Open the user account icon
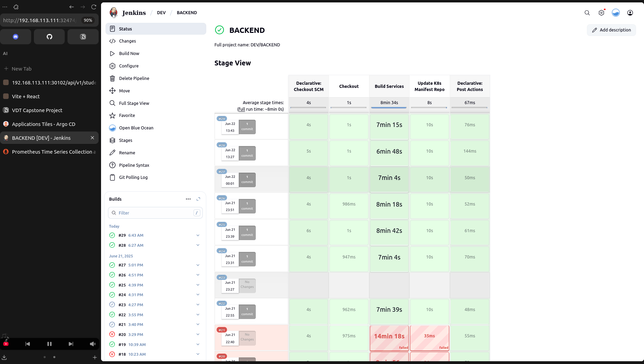Screen dimensions: 644x364 pos(630,13)
